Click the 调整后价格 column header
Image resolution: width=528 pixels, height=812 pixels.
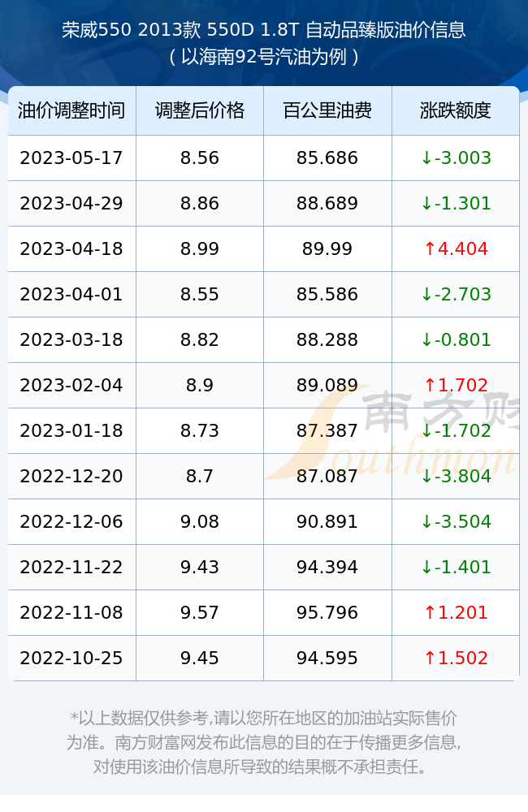click(200, 110)
